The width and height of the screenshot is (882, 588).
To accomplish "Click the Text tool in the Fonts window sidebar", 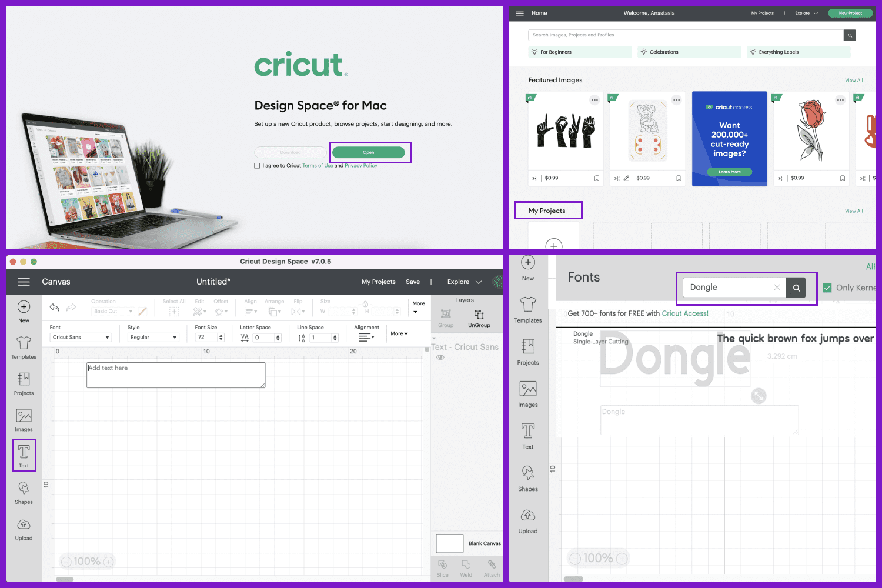I will (x=528, y=436).
